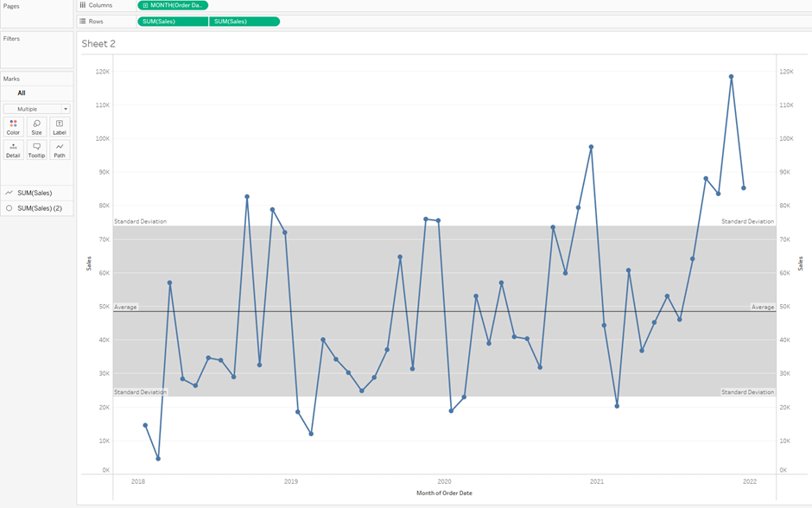Expand the MONTH(Order Date) pill plus icon

coord(145,5)
